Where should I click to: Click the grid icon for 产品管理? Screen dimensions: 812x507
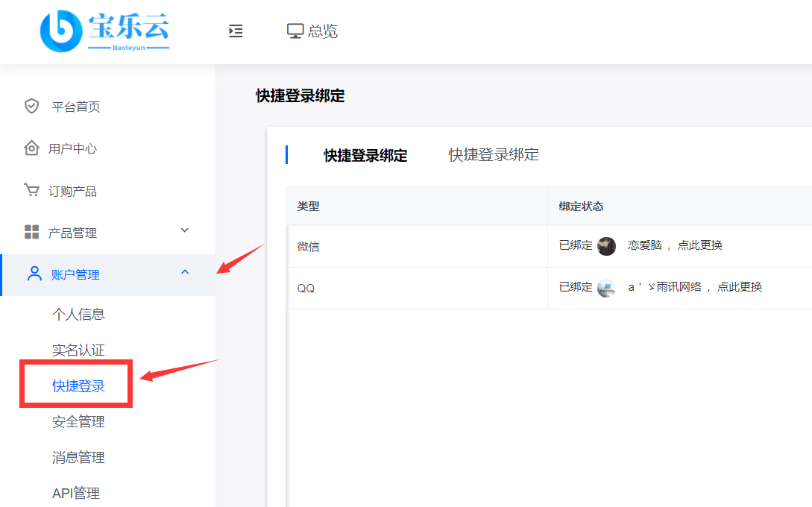tap(31, 233)
